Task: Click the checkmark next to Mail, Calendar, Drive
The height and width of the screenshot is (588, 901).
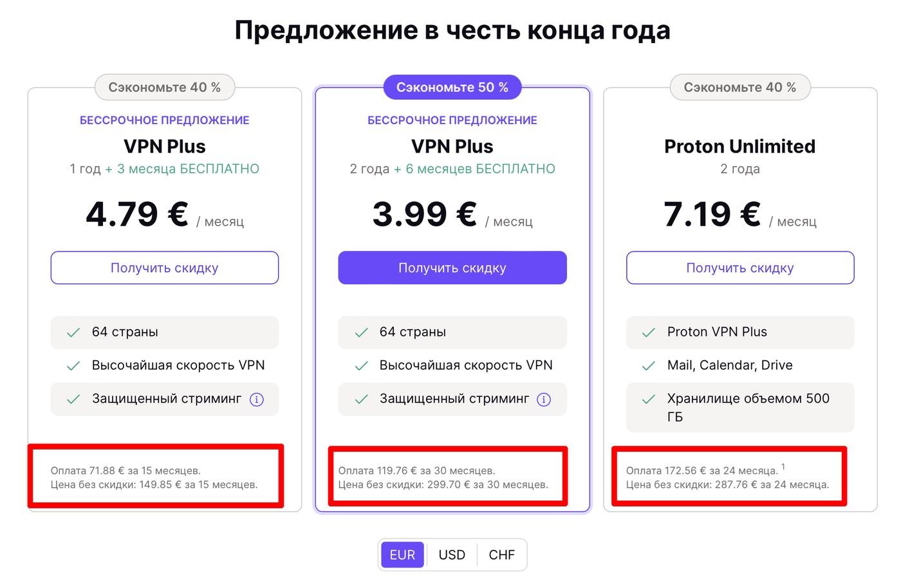Action: point(648,366)
